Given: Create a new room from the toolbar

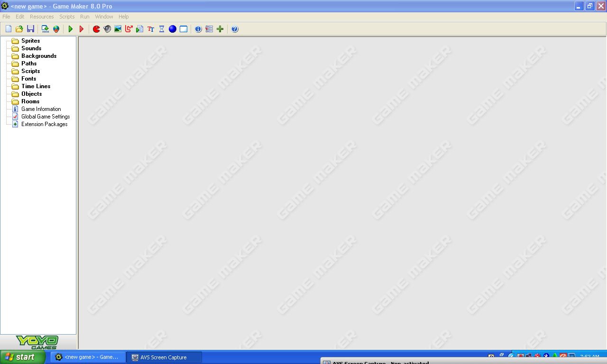Looking at the screenshot, I should pos(184,29).
